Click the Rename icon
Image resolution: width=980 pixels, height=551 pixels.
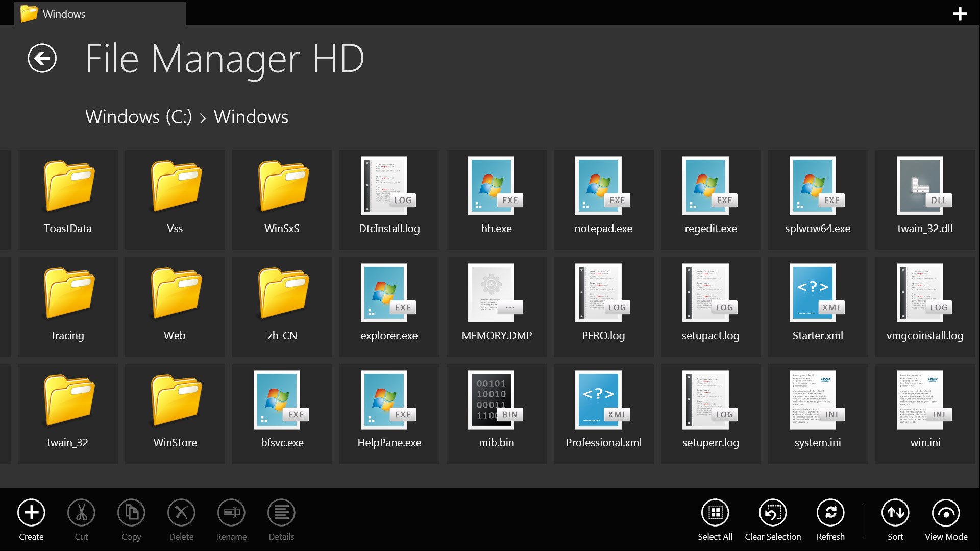[231, 513]
